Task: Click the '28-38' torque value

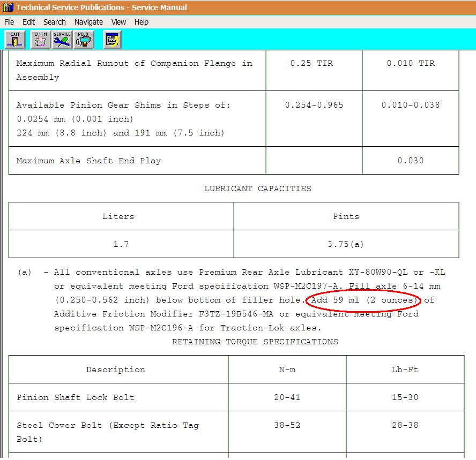Action: pyautogui.click(x=405, y=425)
